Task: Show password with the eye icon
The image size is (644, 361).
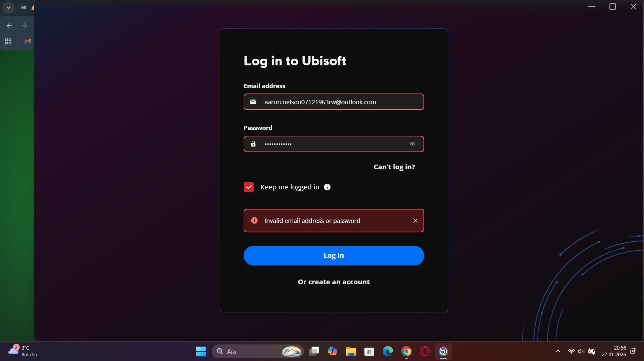Action: tap(412, 144)
